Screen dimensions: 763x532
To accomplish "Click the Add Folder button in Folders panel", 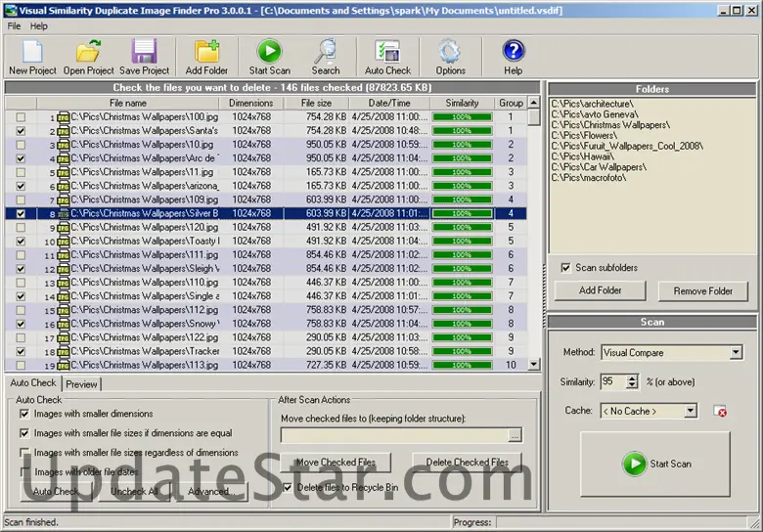I will [x=600, y=290].
